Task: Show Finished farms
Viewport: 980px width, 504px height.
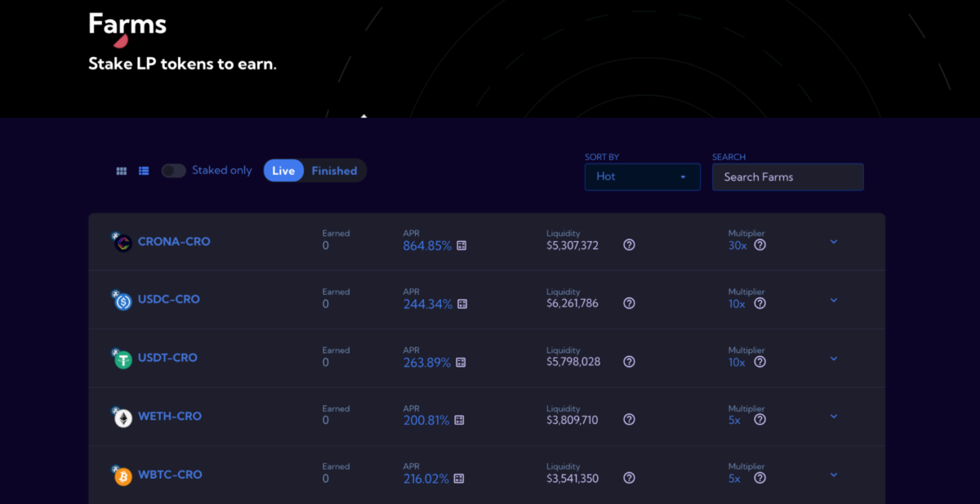Action: click(334, 171)
